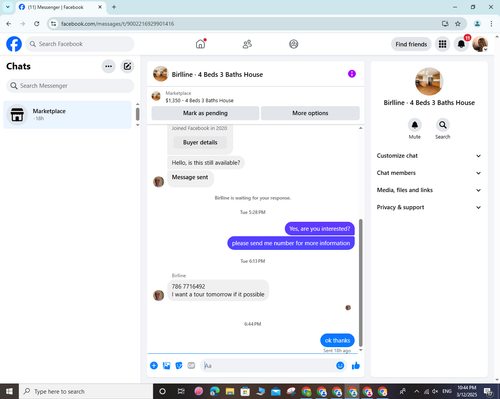Click the Search Facebook field

click(x=80, y=44)
